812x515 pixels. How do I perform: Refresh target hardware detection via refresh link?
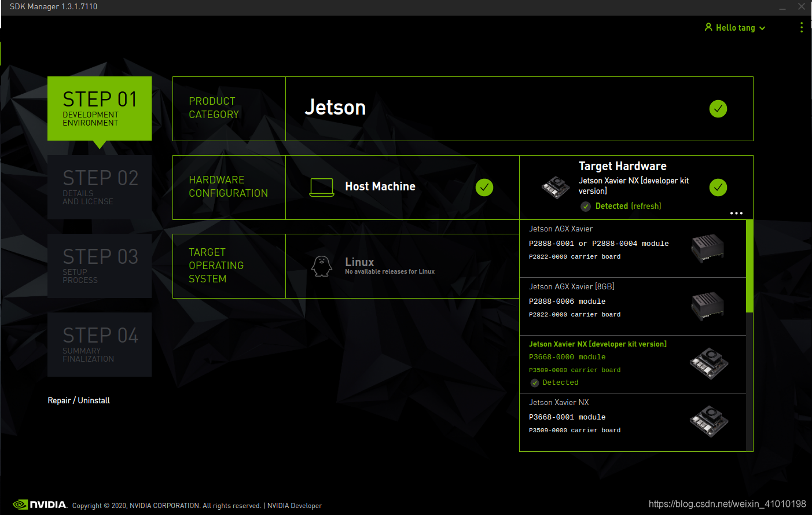click(646, 206)
